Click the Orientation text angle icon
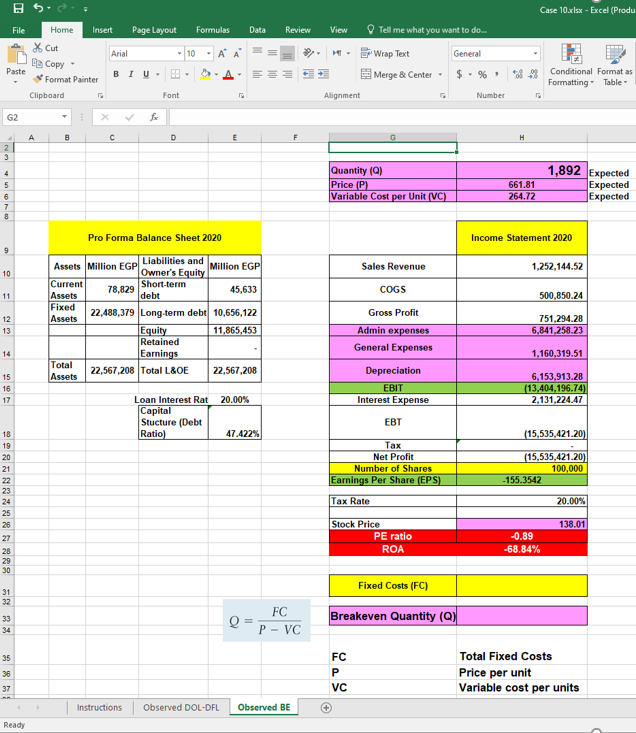Image resolution: width=636 pixels, height=733 pixels. [x=309, y=53]
